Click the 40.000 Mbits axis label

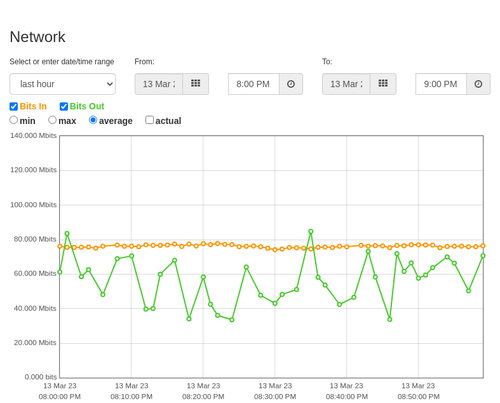point(35,308)
